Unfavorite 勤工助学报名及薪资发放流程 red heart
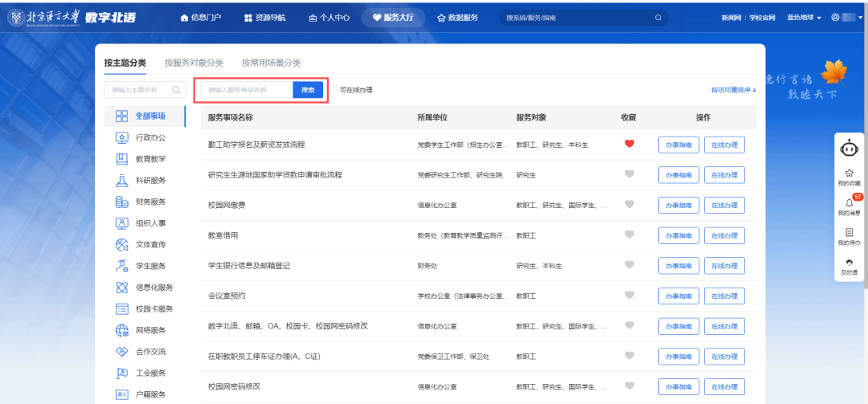868x404 pixels. tap(628, 144)
